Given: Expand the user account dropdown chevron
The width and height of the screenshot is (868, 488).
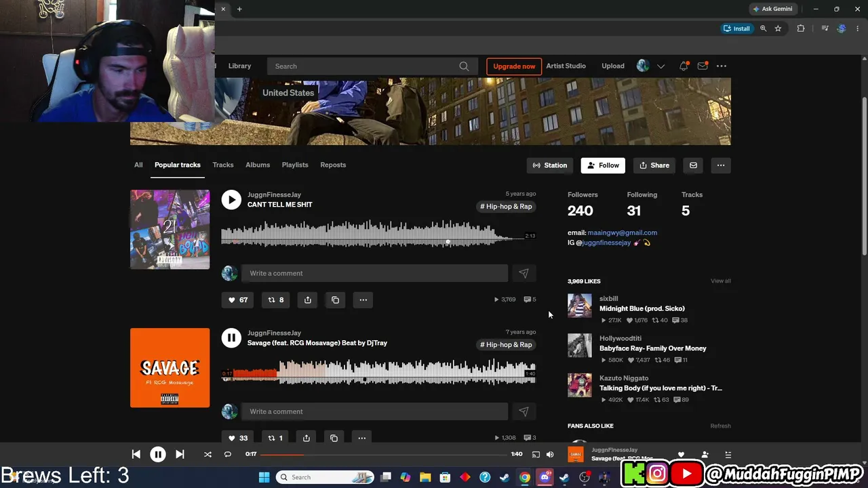Looking at the screenshot, I should [661, 66].
